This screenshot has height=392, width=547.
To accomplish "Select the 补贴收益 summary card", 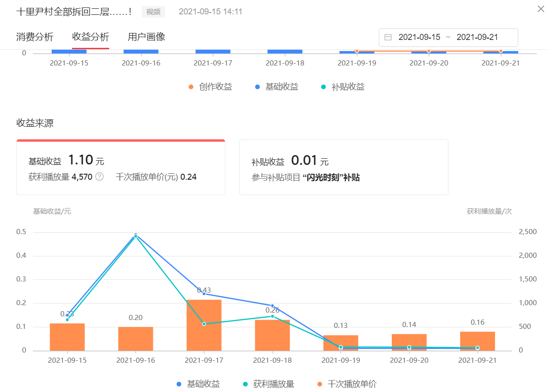I will pyautogui.click(x=344, y=167).
